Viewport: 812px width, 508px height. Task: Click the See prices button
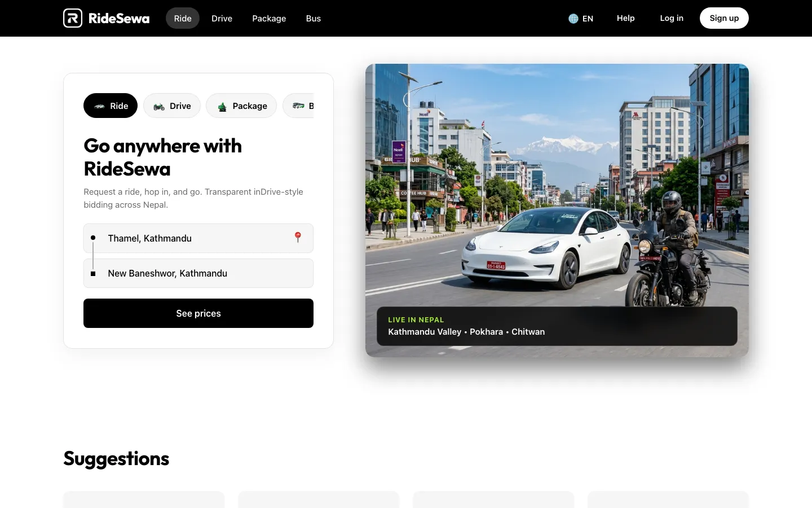pyautogui.click(x=198, y=313)
